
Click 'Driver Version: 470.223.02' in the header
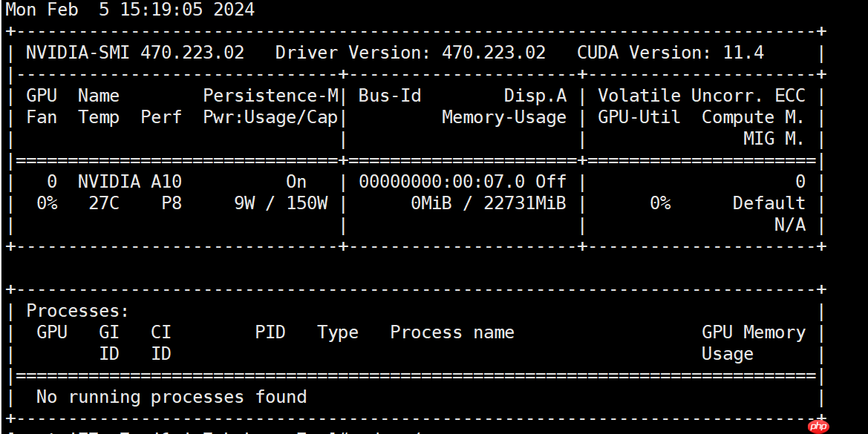click(x=410, y=53)
